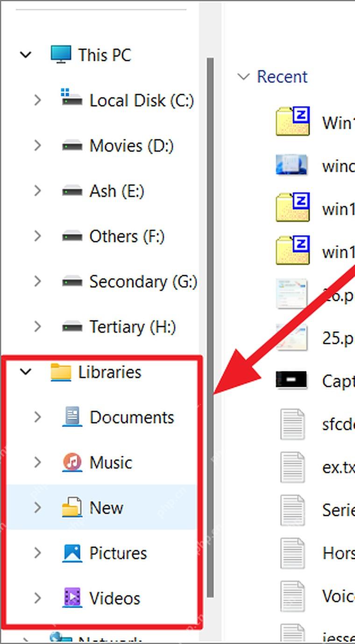The height and width of the screenshot is (644, 355).
Task: Select the file name starting 'Voic'
Action: click(x=338, y=596)
